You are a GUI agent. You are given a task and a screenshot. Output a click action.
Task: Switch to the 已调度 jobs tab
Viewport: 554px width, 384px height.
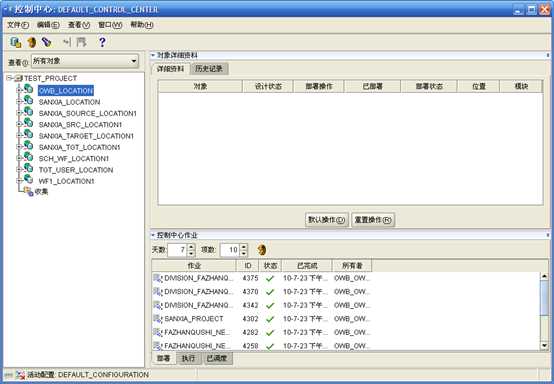217,358
